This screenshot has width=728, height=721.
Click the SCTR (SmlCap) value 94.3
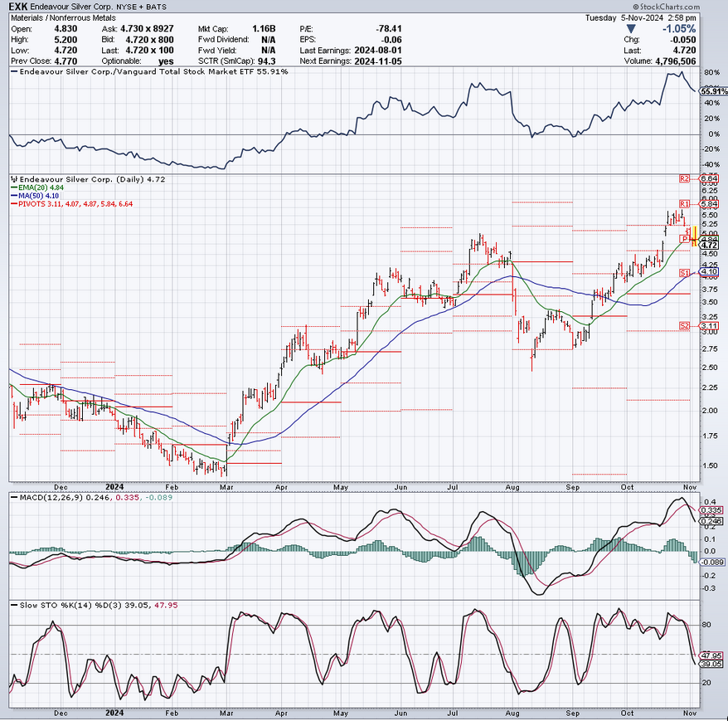(267, 61)
